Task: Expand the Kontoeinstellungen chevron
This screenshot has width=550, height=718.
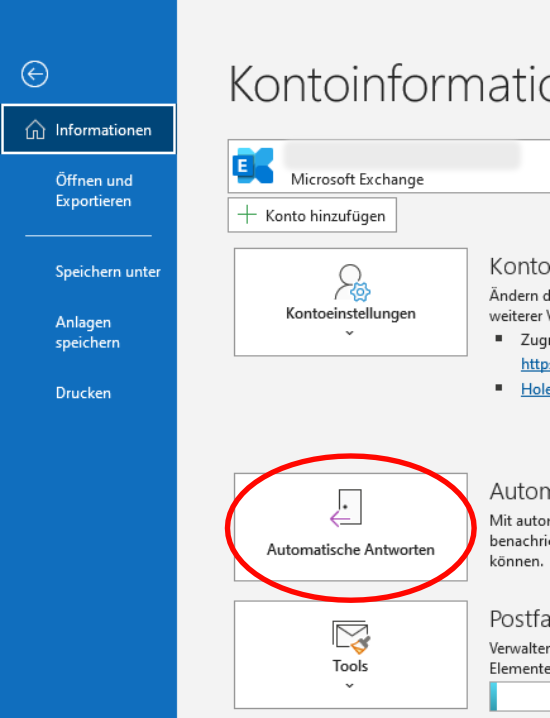Action: [x=349, y=333]
